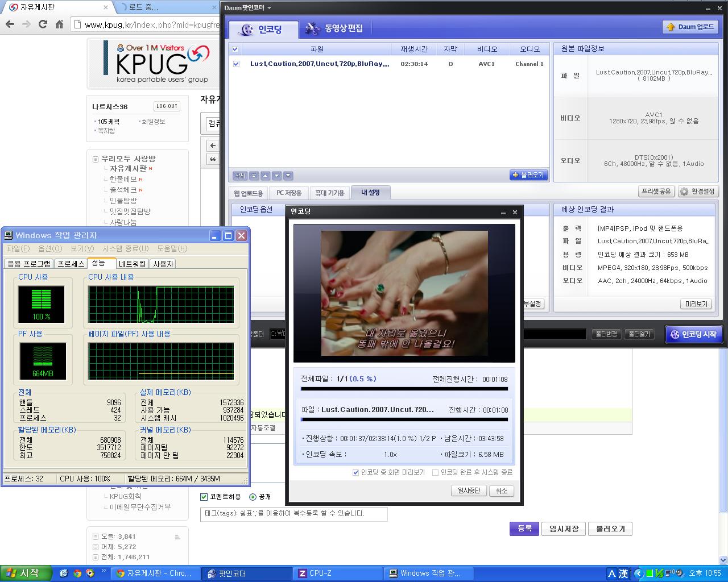Screen dimensions: 728x582
Task: Cancel encoding with 취소 button
Action: (501, 490)
